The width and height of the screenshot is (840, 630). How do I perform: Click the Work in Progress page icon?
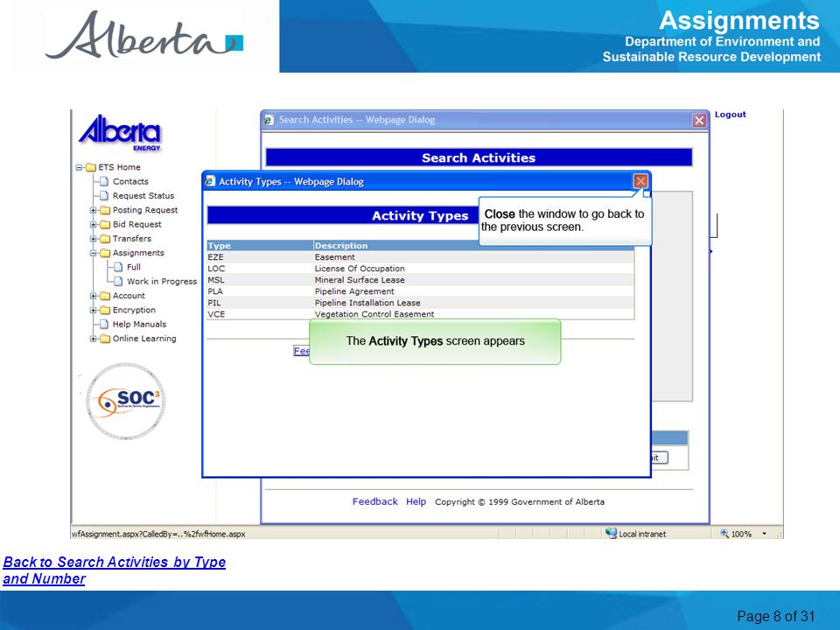[119, 281]
